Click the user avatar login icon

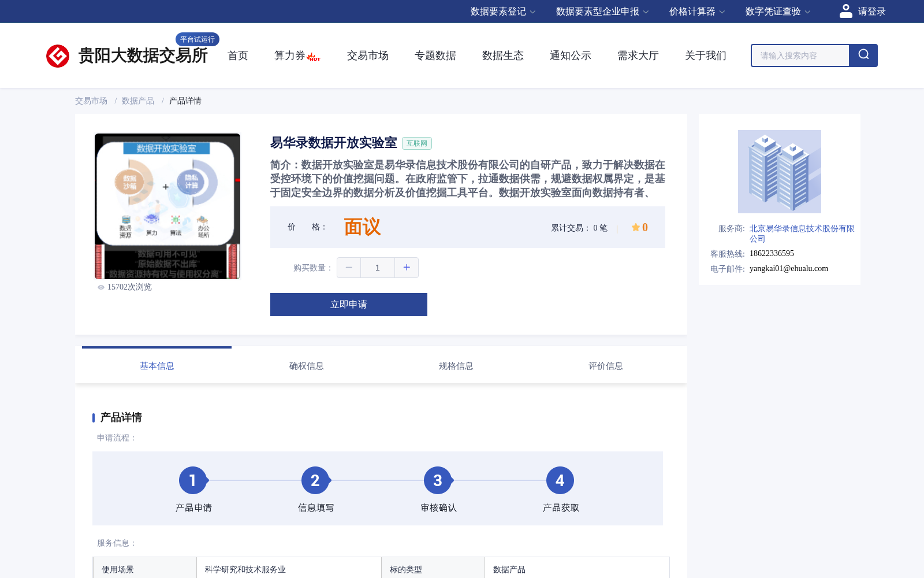(845, 11)
